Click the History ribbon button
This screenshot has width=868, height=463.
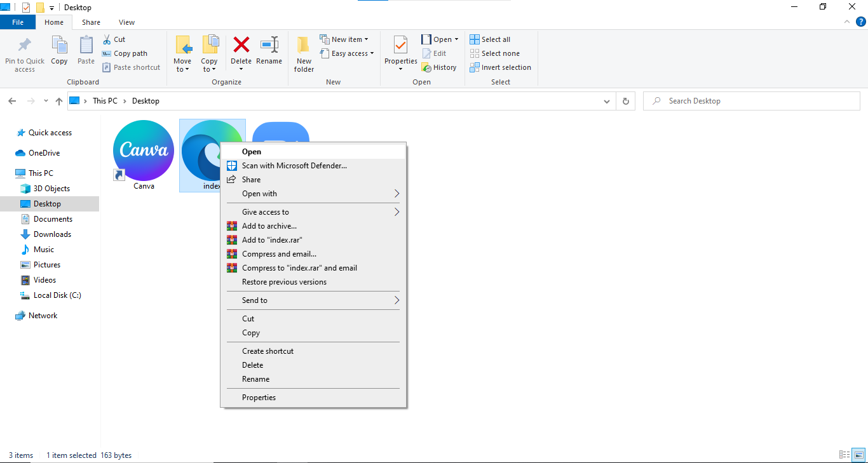tap(439, 67)
